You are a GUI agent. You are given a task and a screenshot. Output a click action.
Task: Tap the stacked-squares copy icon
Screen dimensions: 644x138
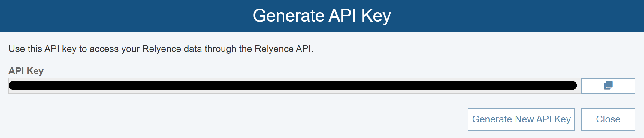[608, 85]
